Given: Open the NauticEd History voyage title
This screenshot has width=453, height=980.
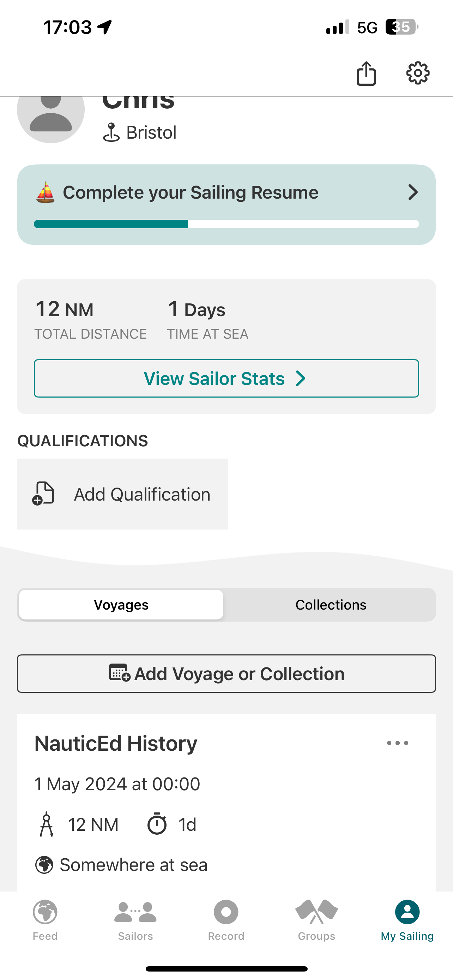Looking at the screenshot, I should pyautogui.click(x=116, y=743).
